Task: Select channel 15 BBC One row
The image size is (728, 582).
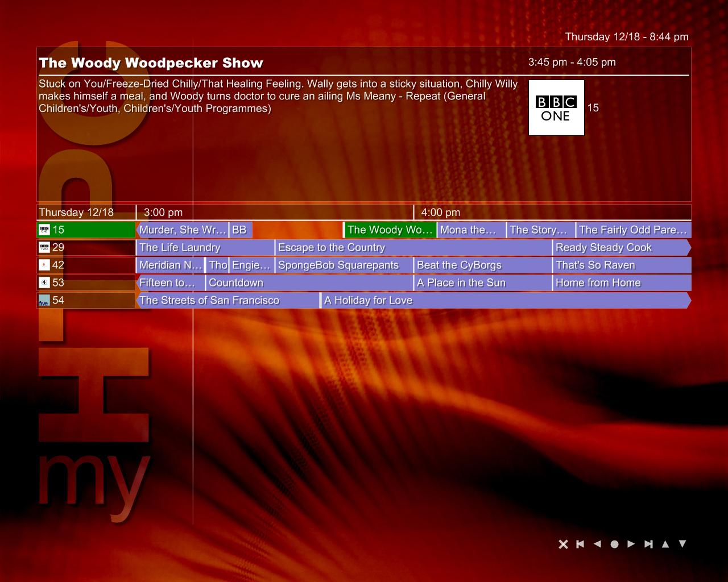Action: 86,230
